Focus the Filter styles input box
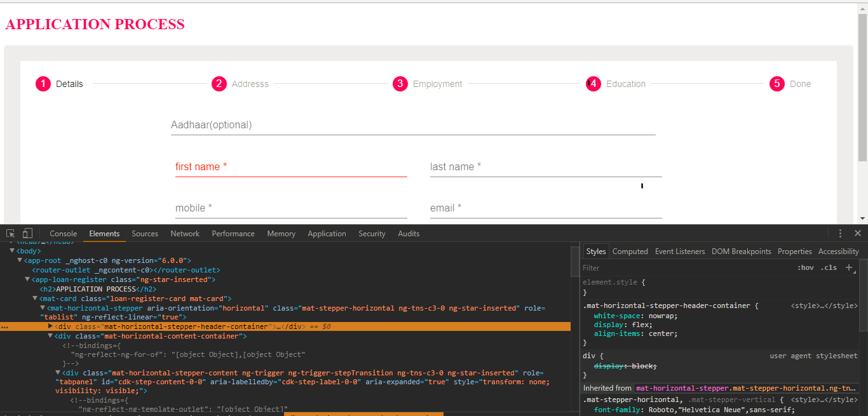 pyautogui.click(x=686, y=268)
